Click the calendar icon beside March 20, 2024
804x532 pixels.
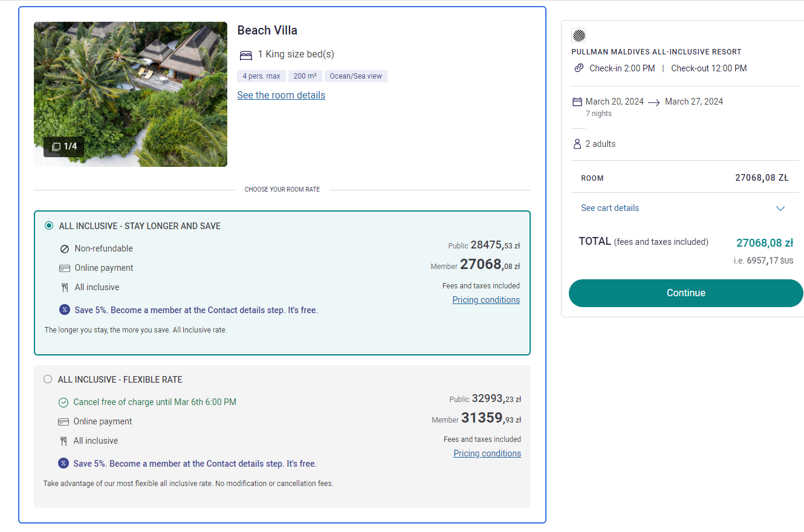tap(577, 102)
